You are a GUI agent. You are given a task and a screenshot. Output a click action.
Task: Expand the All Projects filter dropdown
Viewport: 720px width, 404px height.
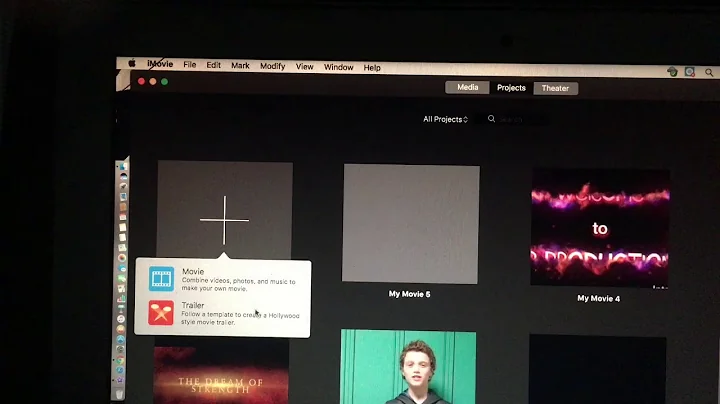[x=445, y=119]
